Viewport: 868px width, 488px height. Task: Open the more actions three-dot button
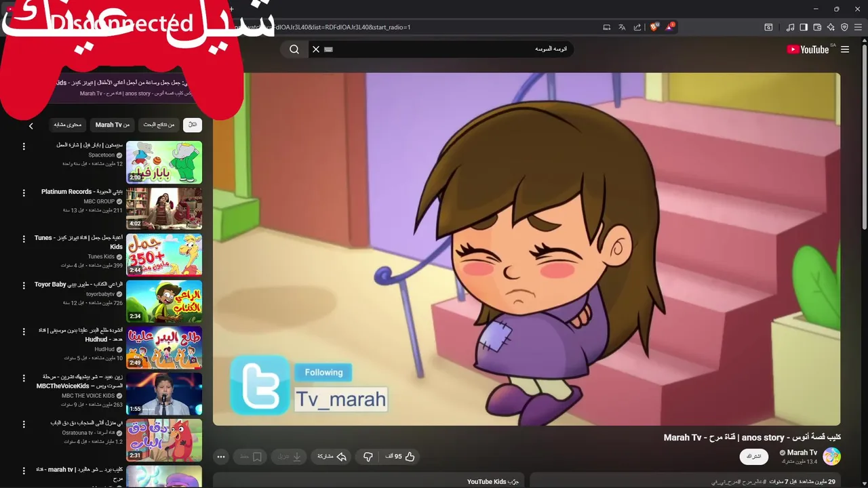click(x=221, y=457)
